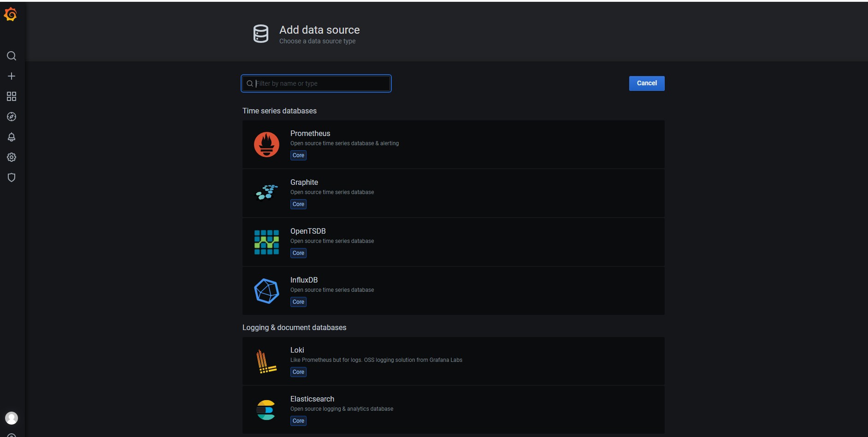The image size is (868, 437).
Task: Open the Server Admin shield icon
Action: [12, 177]
